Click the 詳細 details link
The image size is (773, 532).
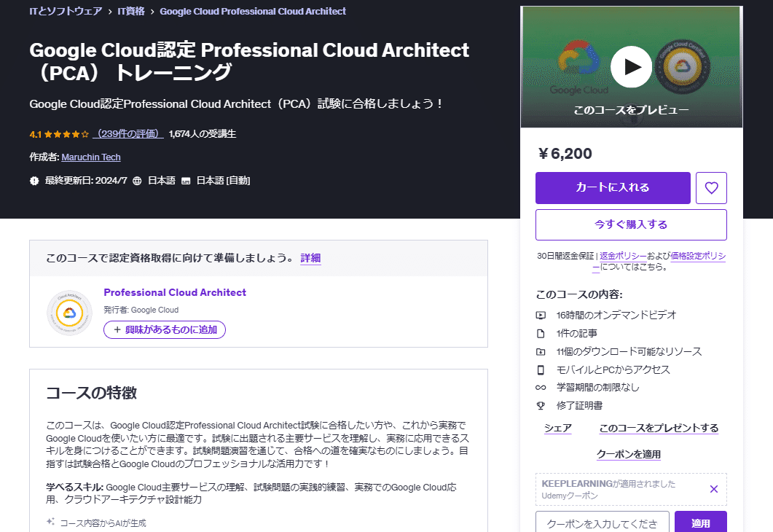[x=310, y=258]
